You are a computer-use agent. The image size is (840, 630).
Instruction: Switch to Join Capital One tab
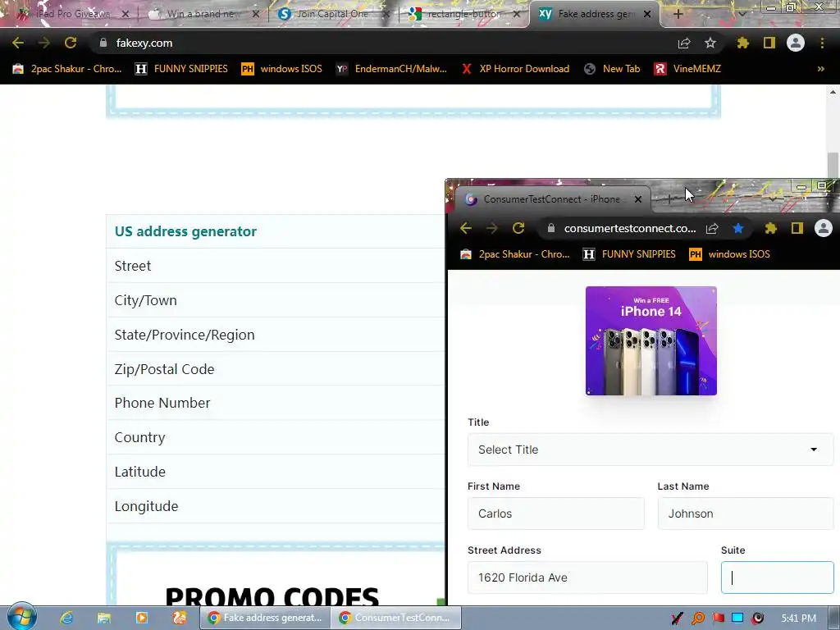tap(332, 14)
